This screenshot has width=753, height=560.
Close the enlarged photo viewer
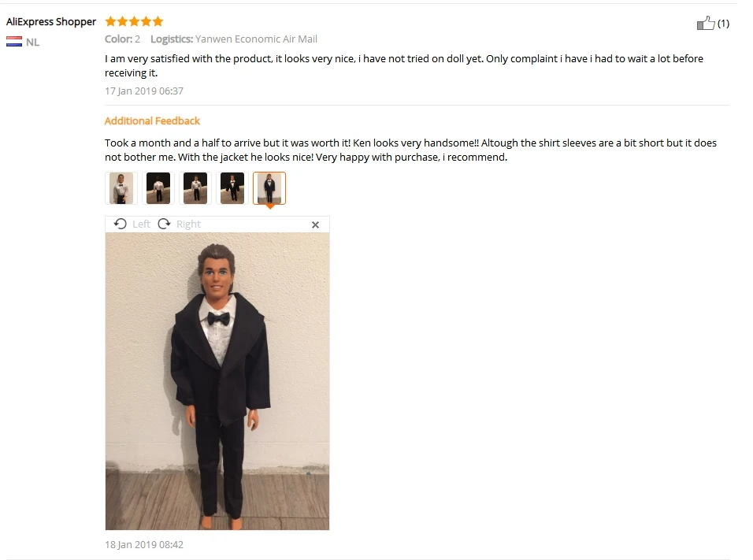(x=316, y=224)
